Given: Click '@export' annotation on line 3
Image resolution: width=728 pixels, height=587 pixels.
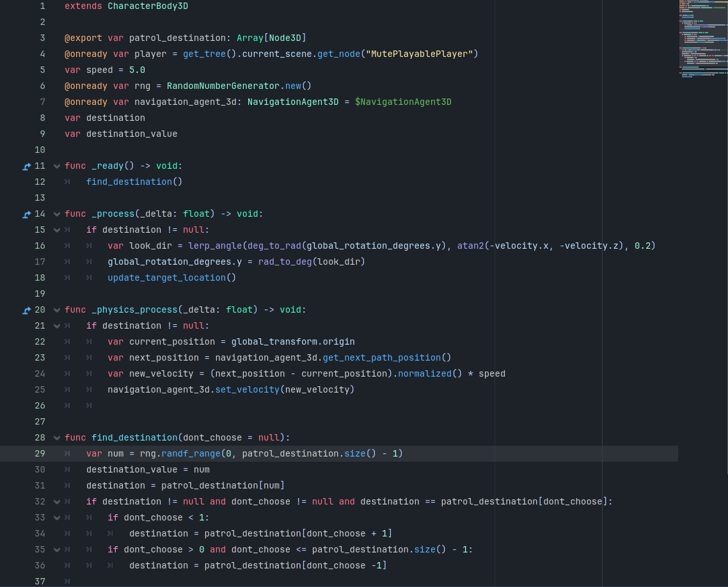Looking at the screenshot, I should click(83, 38).
